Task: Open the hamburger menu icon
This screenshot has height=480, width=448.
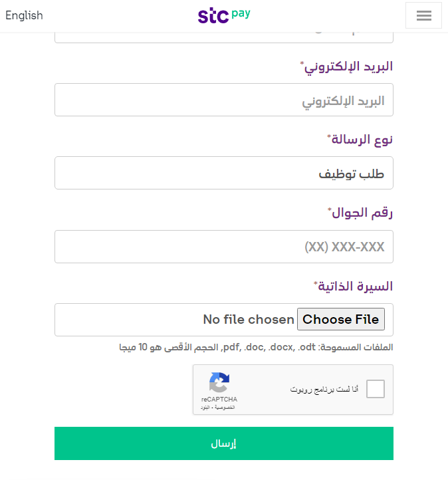Action: (423, 15)
